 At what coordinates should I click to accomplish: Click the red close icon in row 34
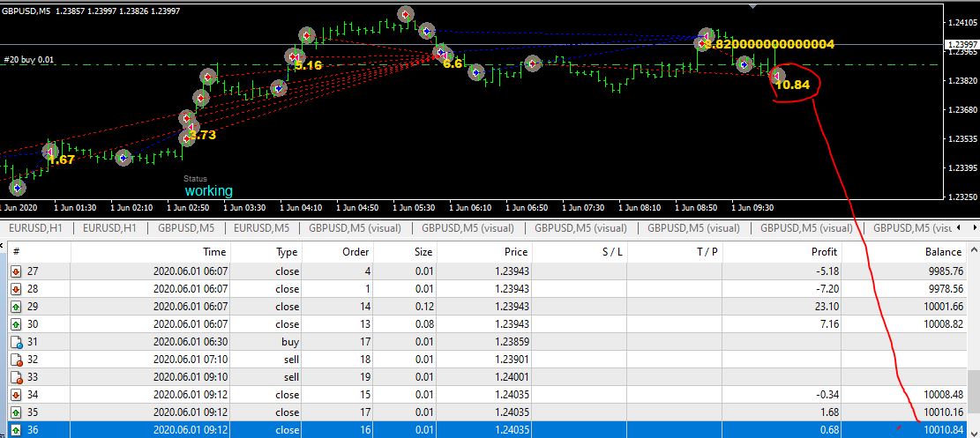[x=16, y=394]
